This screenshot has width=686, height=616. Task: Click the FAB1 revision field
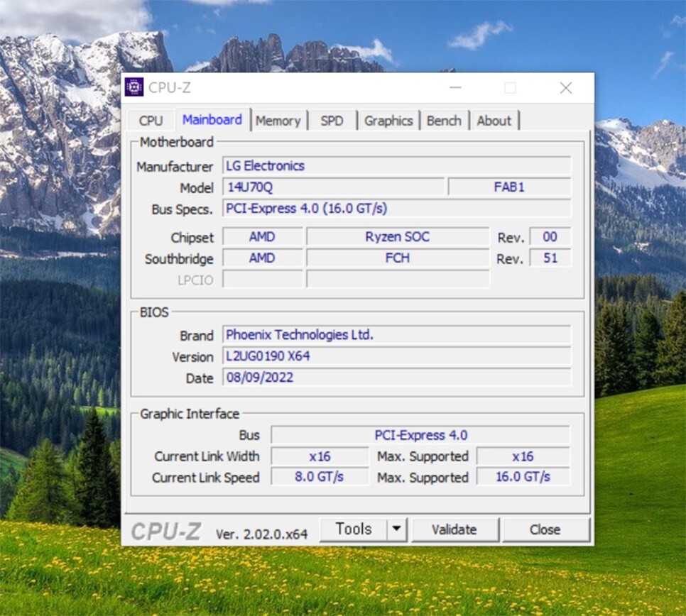pyautogui.click(x=509, y=187)
